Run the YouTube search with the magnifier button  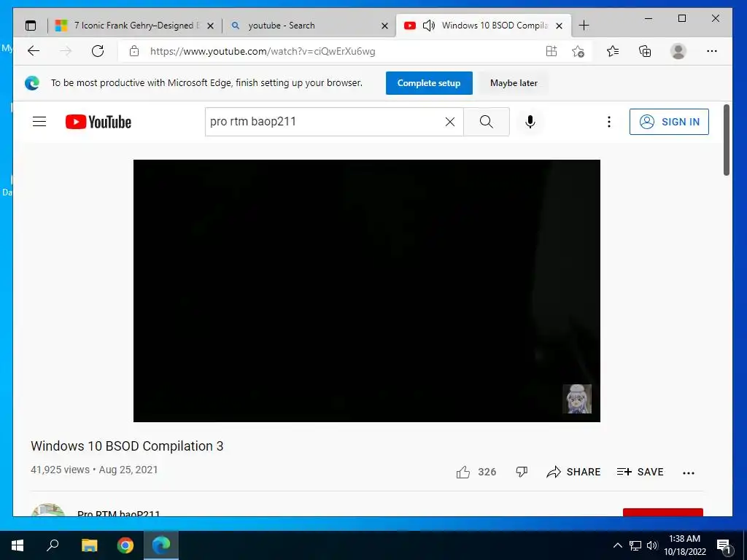click(x=487, y=122)
